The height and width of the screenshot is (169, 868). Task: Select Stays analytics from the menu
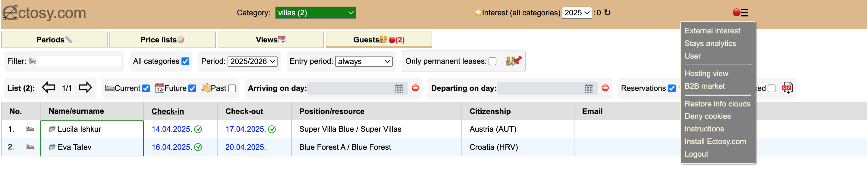tap(710, 43)
